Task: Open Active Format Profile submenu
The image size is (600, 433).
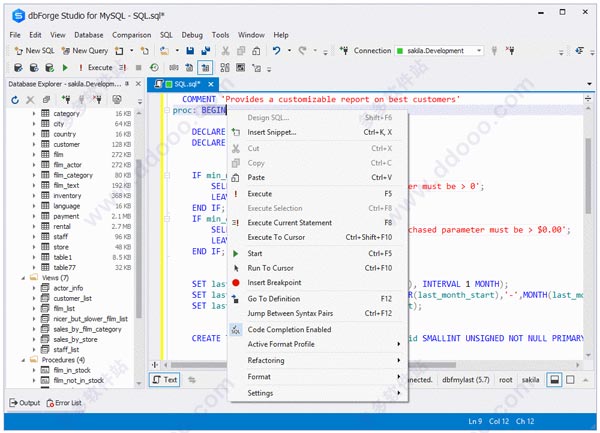Action: coord(318,344)
